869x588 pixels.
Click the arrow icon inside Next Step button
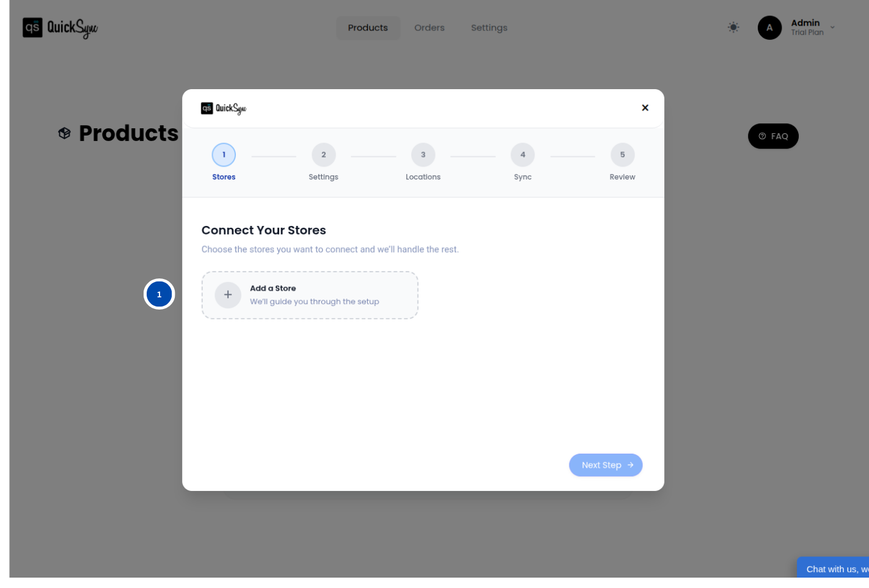pos(631,465)
